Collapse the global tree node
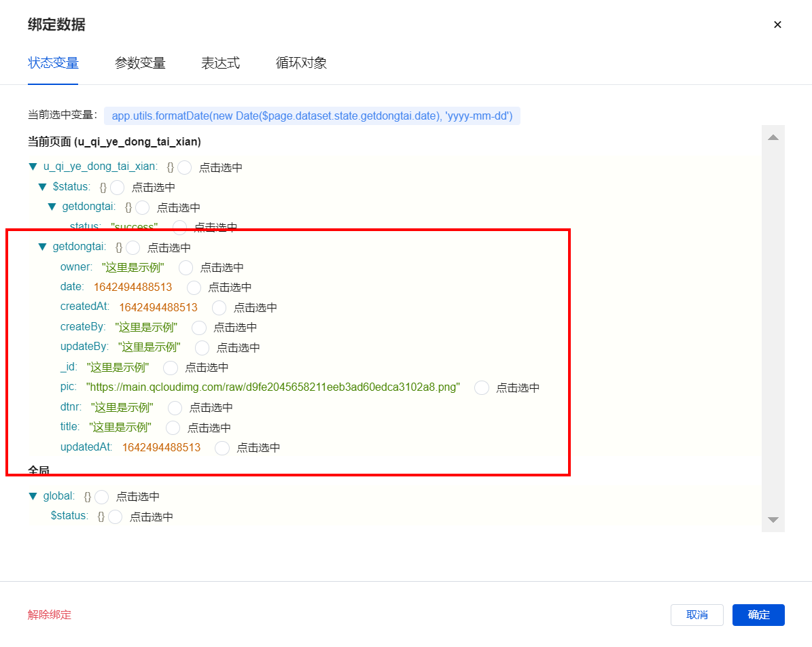 click(33, 496)
